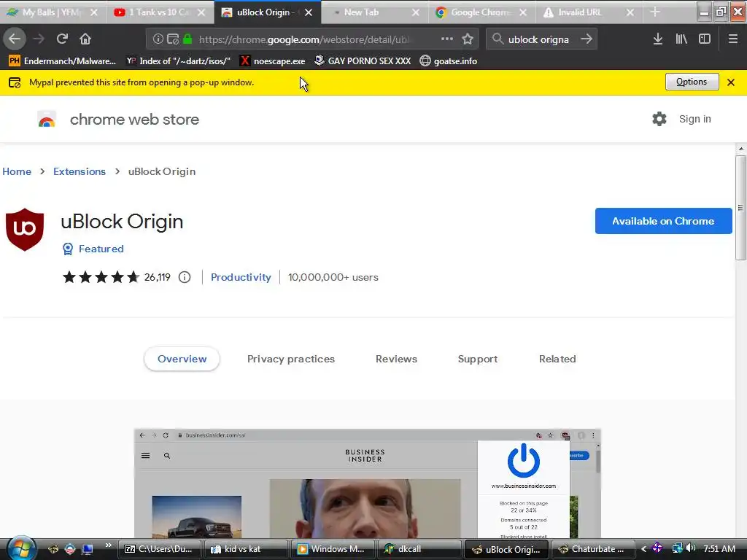Screen dimensions: 747x560
Task: Show site information icon in address bar
Action: (158, 39)
